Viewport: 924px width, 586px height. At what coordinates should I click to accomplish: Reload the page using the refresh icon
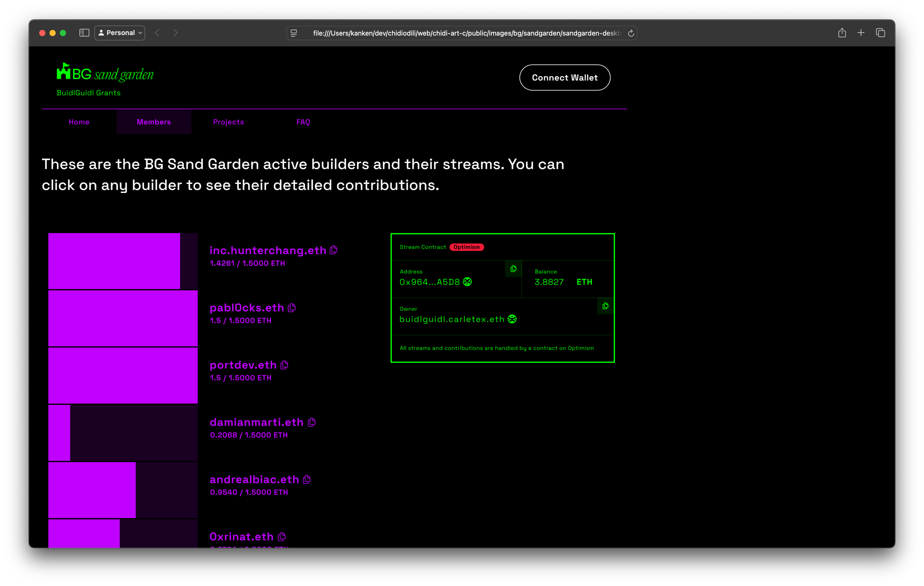pos(631,33)
